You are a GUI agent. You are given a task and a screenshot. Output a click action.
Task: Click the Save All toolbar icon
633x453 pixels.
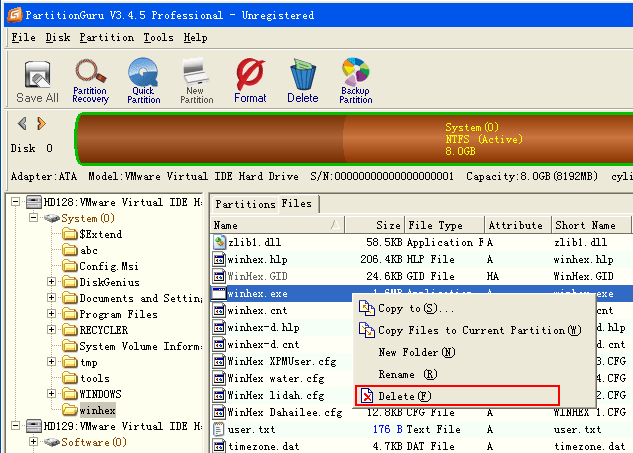click(38, 81)
